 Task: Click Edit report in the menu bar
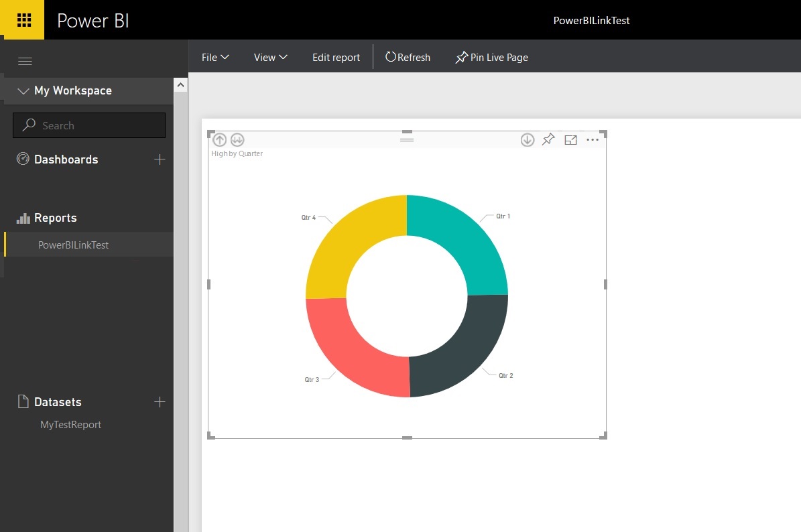point(336,57)
